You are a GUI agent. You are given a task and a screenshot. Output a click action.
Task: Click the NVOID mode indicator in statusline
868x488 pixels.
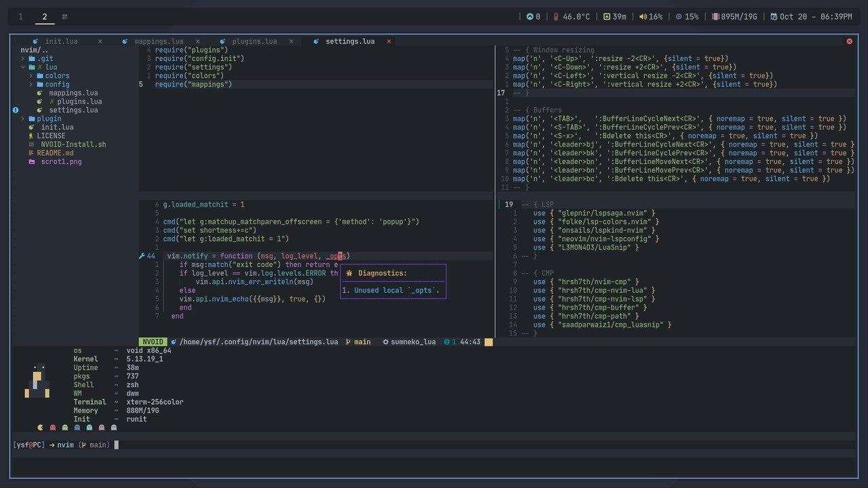[x=153, y=342]
